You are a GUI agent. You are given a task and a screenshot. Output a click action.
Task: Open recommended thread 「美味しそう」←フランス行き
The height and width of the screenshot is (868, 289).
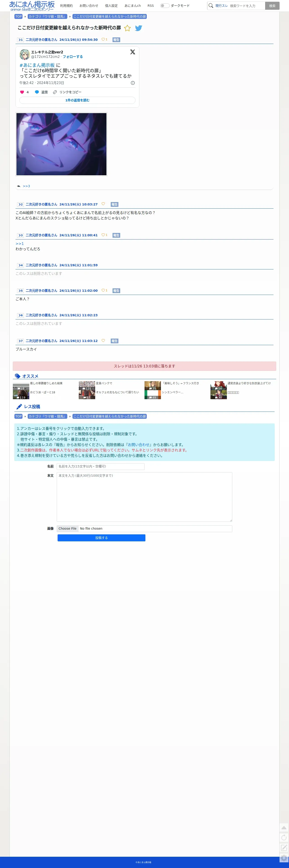click(181, 383)
